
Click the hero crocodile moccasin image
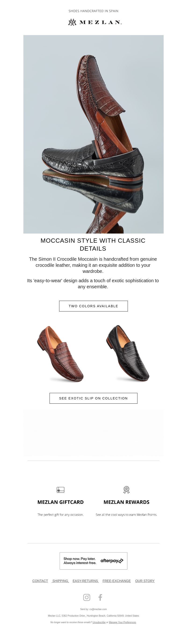(x=93, y=134)
